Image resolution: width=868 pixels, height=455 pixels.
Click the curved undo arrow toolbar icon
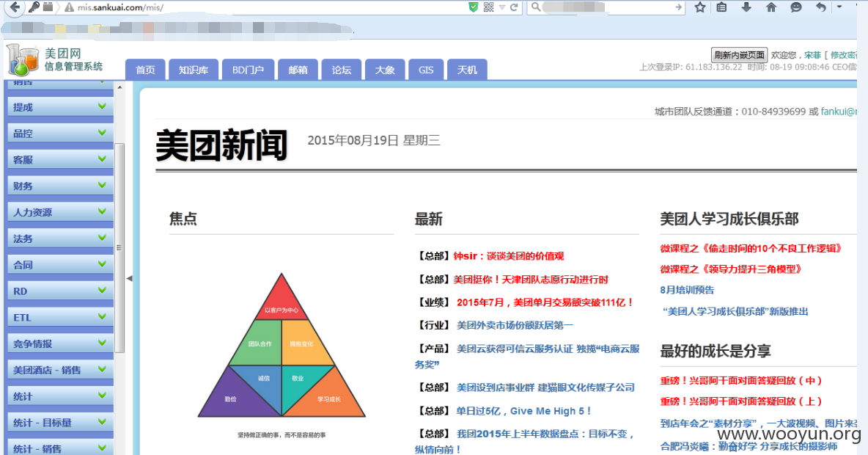pyautogui.click(x=821, y=7)
